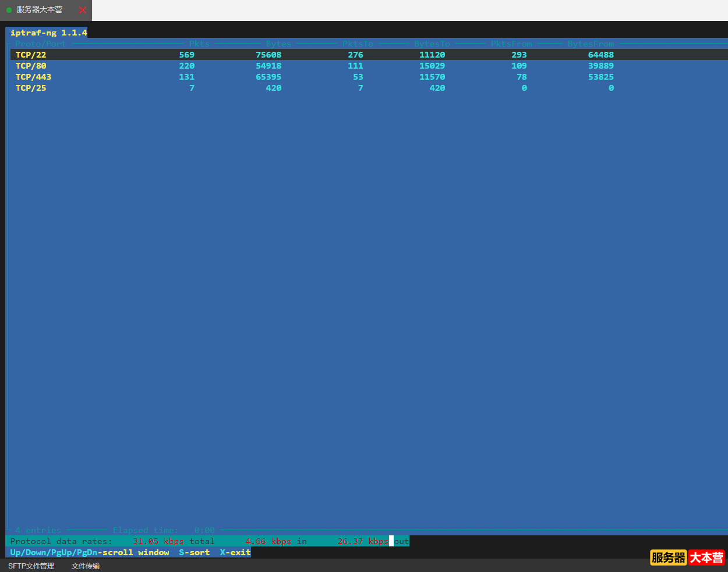
Task: Click the Proto/Port column header
Action: point(40,44)
